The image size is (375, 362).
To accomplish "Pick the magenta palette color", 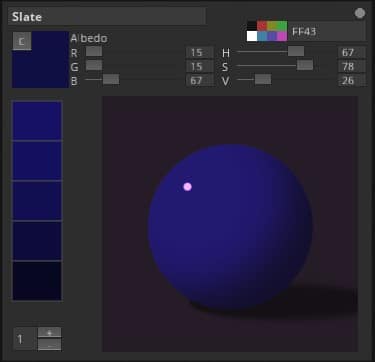I will click(282, 36).
